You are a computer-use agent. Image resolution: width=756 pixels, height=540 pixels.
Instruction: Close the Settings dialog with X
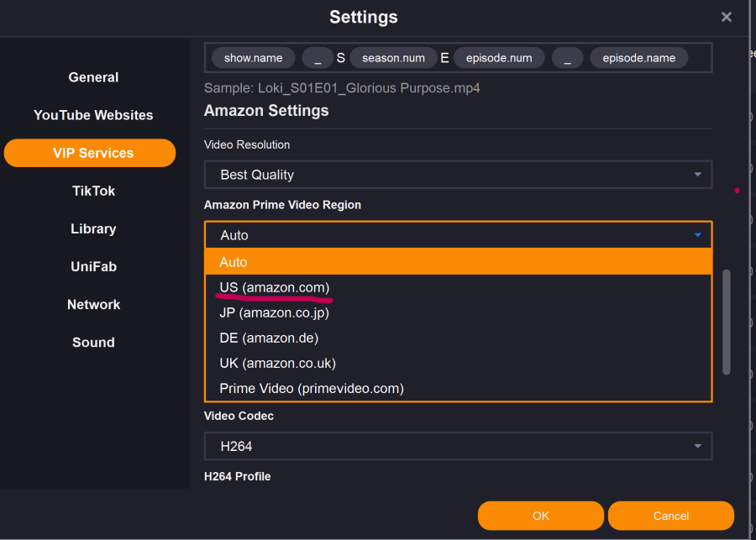726,18
